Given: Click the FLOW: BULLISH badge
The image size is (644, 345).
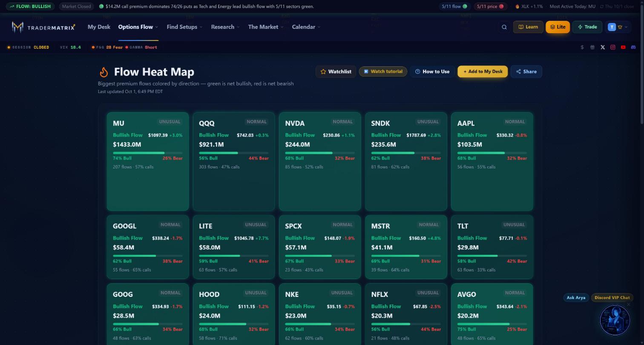Looking at the screenshot, I should [30, 6].
